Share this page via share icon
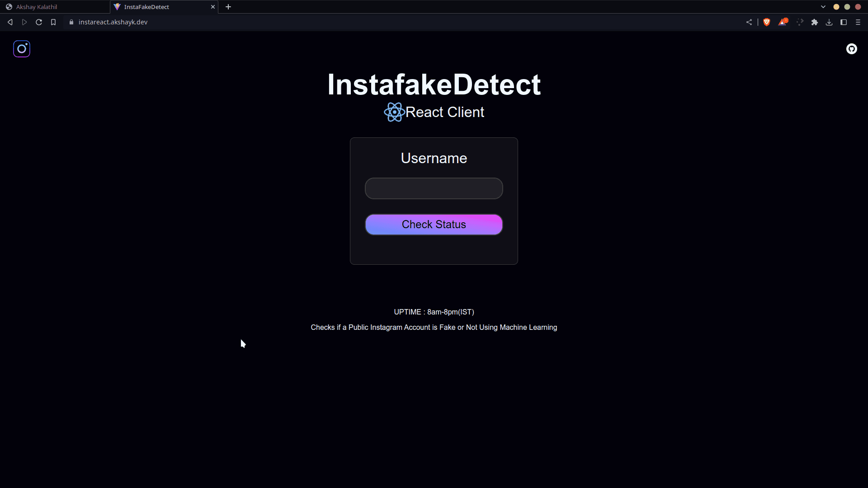Image resolution: width=868 pixels, height=488 pixels. [x=749, y=22]
